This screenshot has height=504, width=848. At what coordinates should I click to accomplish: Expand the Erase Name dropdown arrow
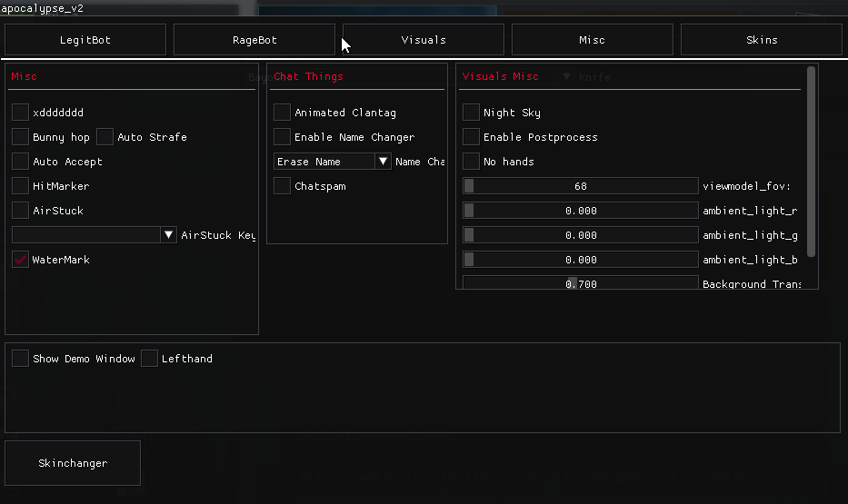tap(383, 161)
